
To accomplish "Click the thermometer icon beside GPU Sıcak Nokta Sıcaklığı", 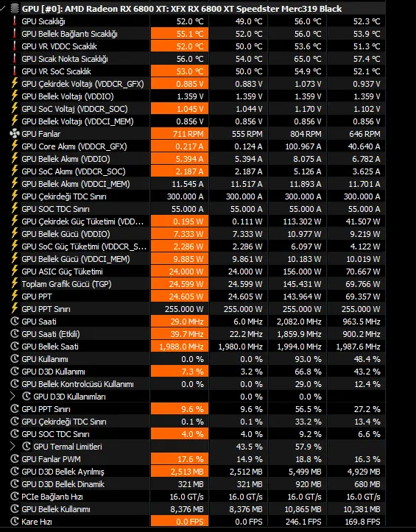I will click(x=14, y=59).
